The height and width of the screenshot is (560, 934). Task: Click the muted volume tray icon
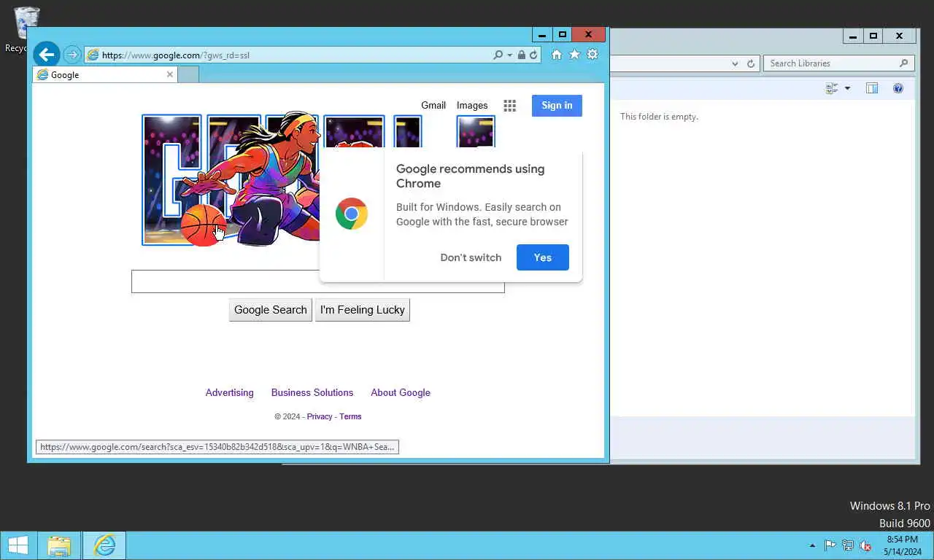[x=865, y=545]
